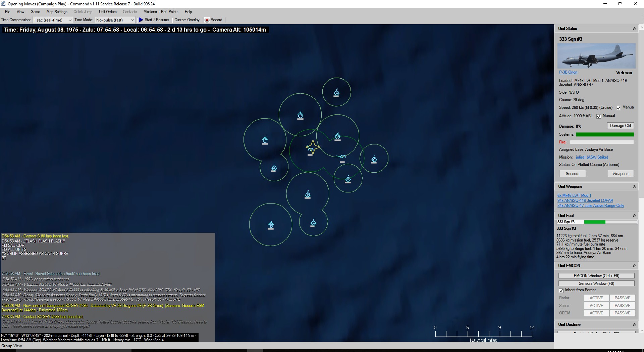The width and height of the screenshot is (644, 352).
Task: Open the File menu
Action: click(x=7, y=12)
